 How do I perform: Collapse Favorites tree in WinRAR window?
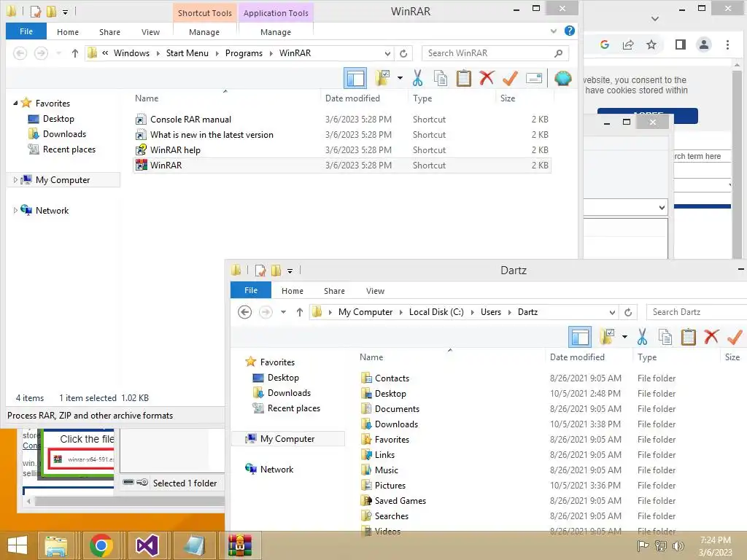coord(15,104)
